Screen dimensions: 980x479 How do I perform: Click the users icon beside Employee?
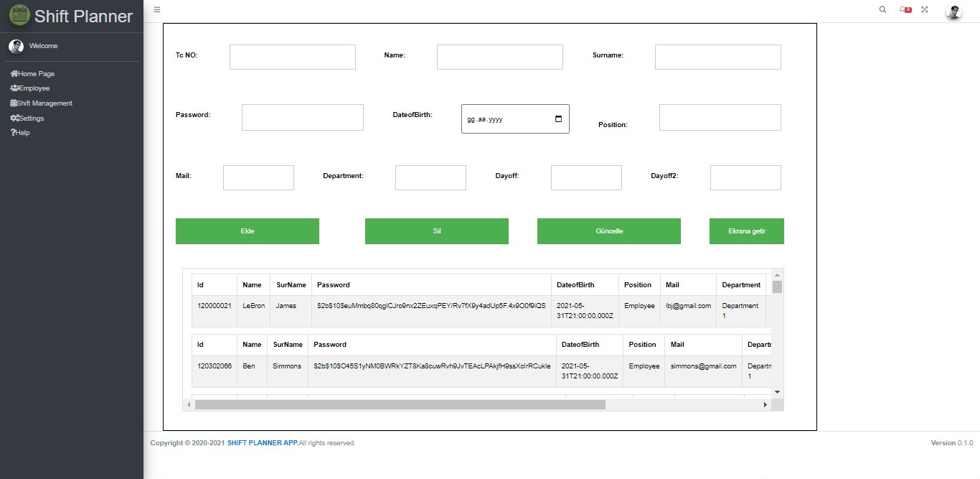coord(12,88)
